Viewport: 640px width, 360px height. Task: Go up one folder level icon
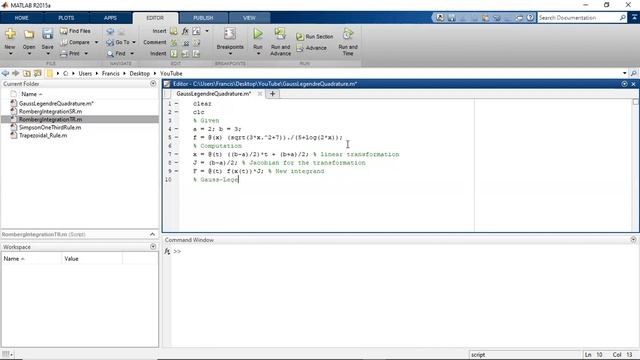[x=27, y=73]
